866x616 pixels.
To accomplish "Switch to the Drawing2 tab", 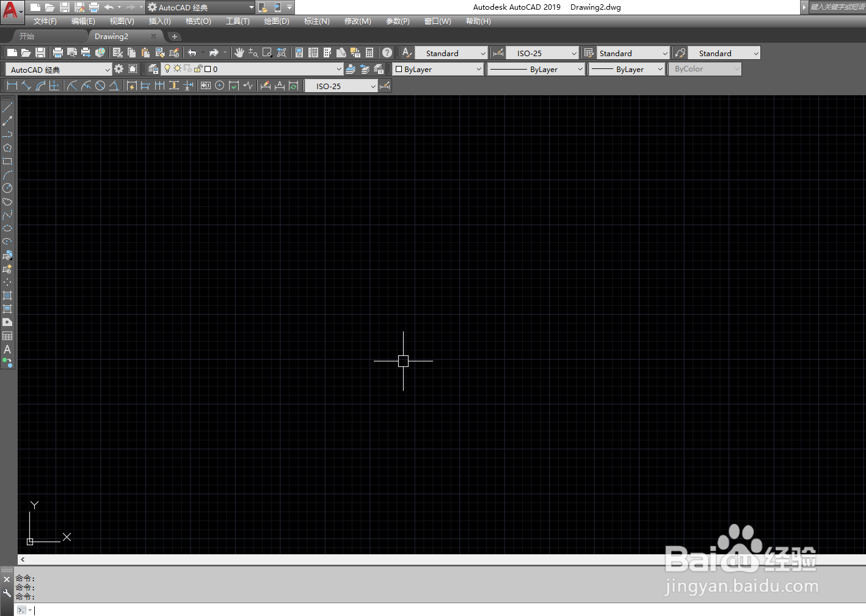I will [112, 37].
